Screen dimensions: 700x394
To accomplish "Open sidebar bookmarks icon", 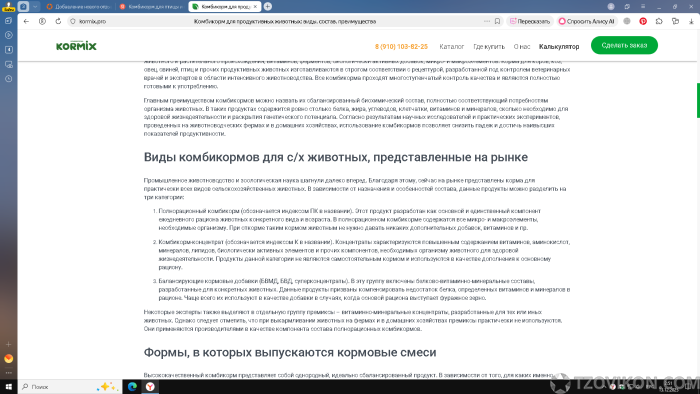I will pos(8,50).
